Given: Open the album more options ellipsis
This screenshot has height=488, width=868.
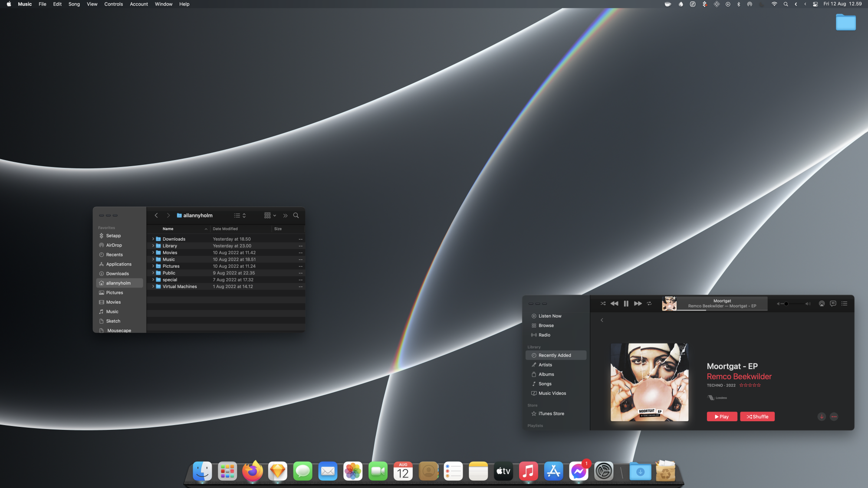Looking at the screenshot, I should pyautogui.click(x=834, y=417).
